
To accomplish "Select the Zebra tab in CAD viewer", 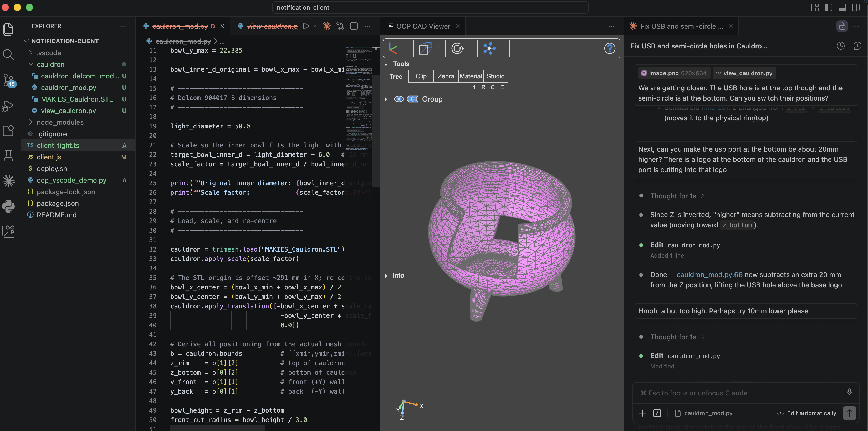I will [446, 76].
